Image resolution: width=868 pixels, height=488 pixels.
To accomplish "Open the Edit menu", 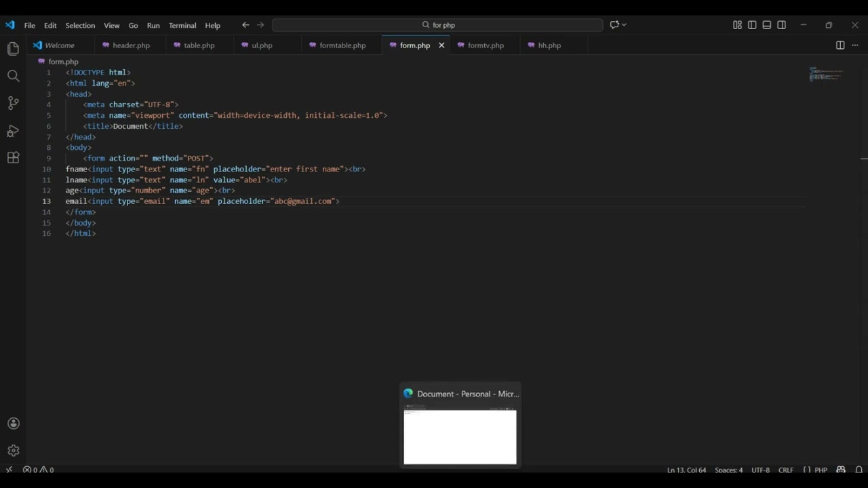I will pyautogui.click(x=50, y=25).
